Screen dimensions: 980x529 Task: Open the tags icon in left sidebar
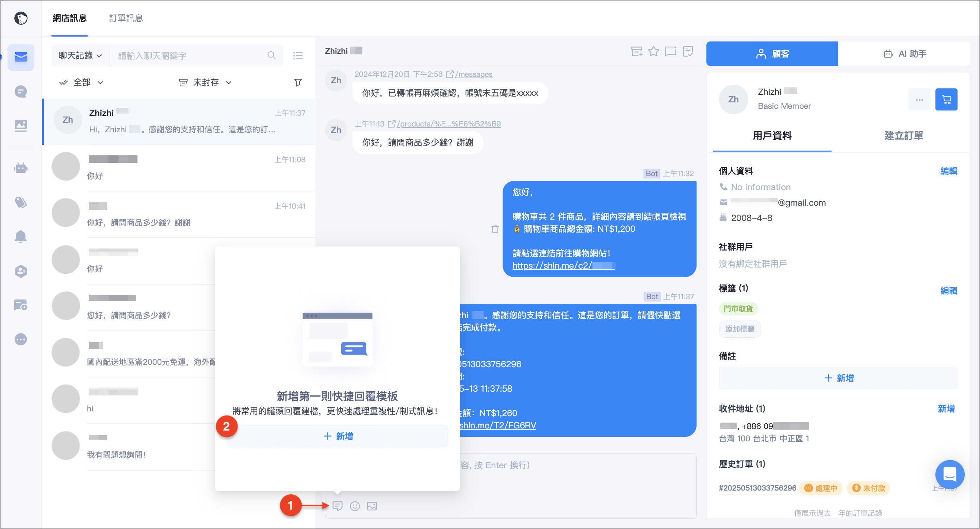[21, 202]
